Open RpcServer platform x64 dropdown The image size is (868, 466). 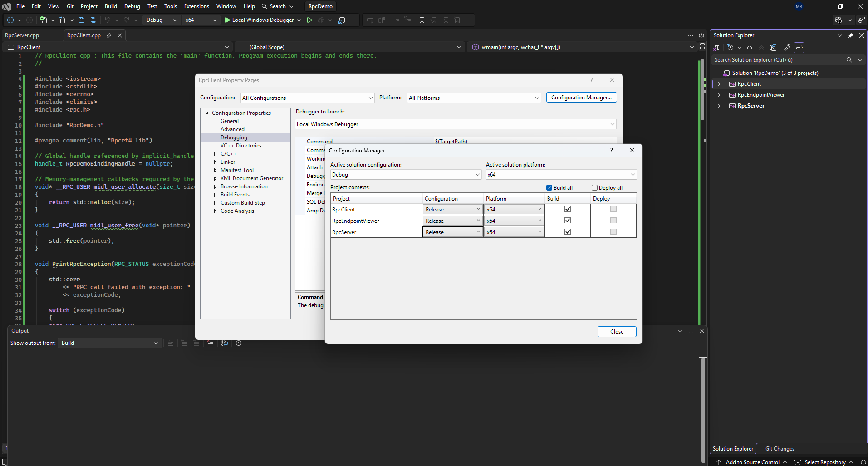point(514,232)
